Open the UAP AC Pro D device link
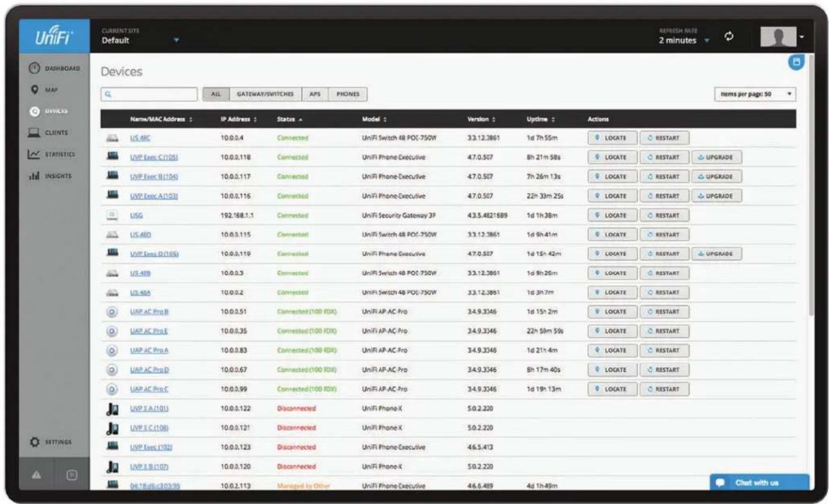Screen dimensions: 829x504 coord(149,370)
